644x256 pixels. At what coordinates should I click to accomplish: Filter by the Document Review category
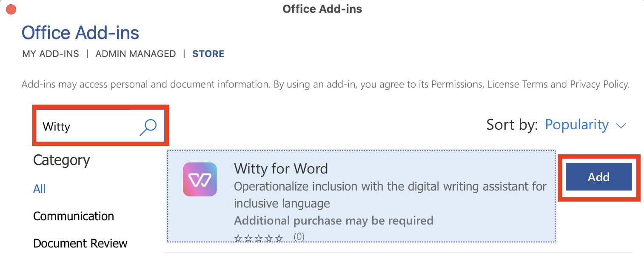[80, 243]
